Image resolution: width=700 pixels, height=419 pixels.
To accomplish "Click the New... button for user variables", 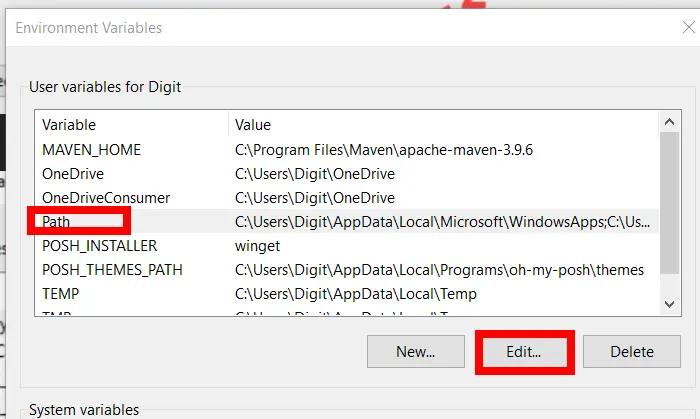I will [415, 351].
